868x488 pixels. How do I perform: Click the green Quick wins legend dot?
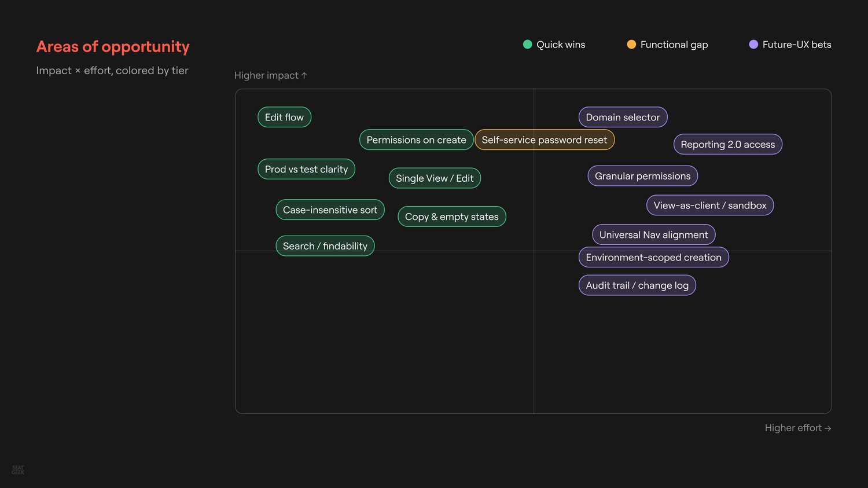pos(527,45)
